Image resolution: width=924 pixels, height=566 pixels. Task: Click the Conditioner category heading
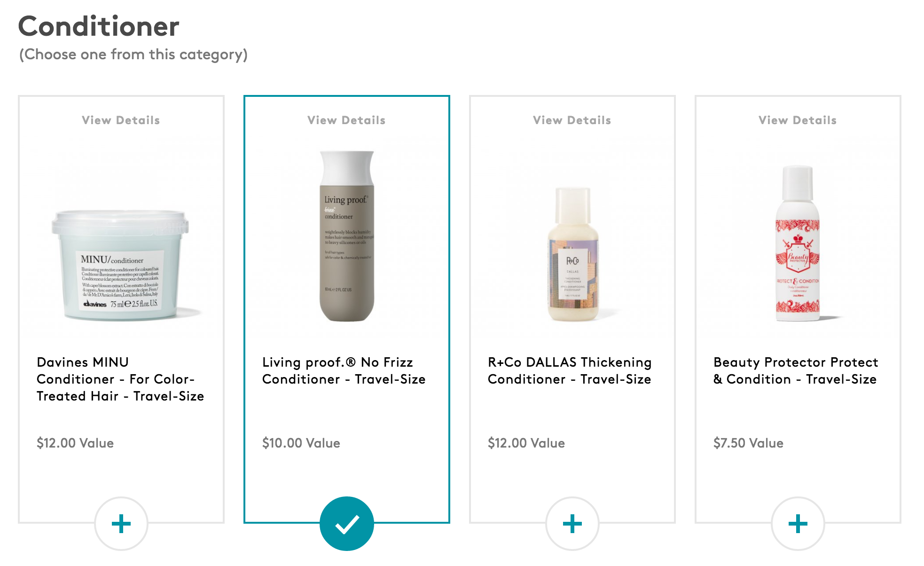click(99, 26)
